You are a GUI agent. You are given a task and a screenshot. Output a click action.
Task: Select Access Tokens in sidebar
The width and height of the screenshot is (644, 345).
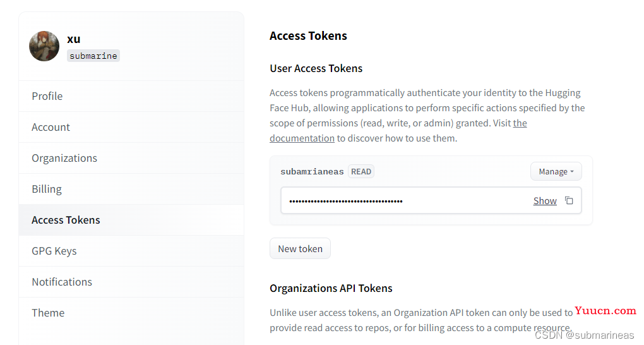(x=131, y=220)
